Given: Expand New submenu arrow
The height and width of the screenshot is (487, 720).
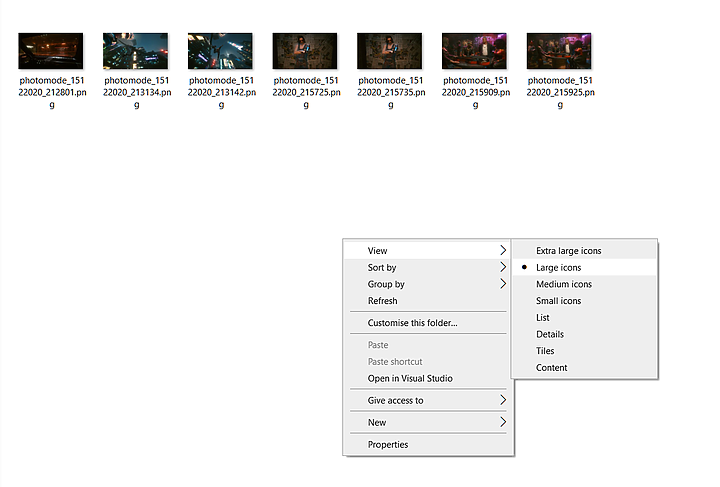Looking at the screenshot, I should coord(503,422).
